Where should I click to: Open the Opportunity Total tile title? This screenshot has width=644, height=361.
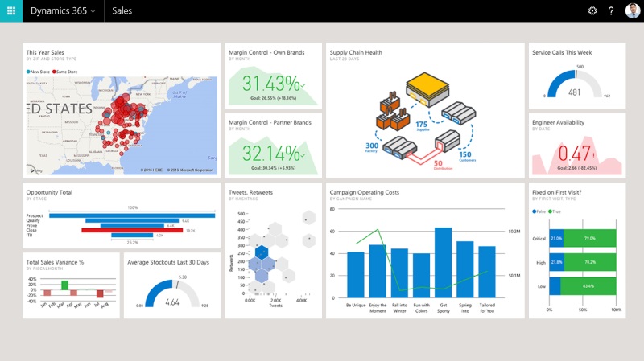[x=49, y=192]
